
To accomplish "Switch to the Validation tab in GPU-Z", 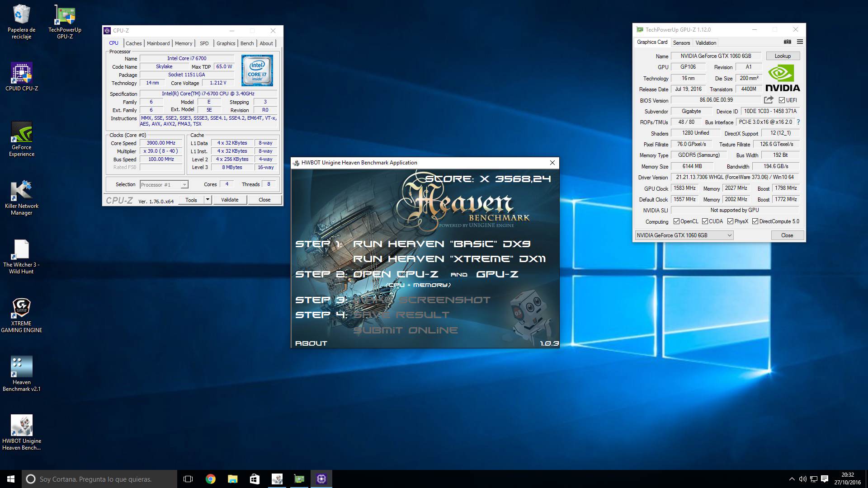I will (x=706, y=43).
